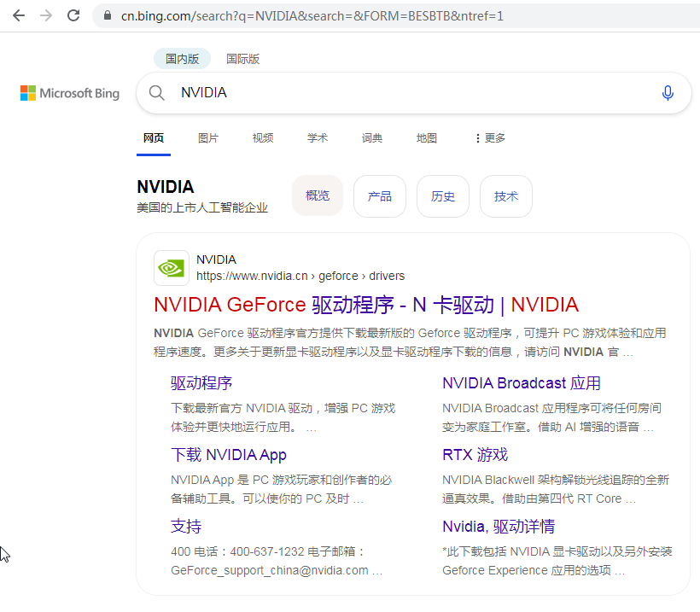Open the 支持 sitelink
This screenshot has width=700, height=612.
pyautogui.click(x=186, y=527)
